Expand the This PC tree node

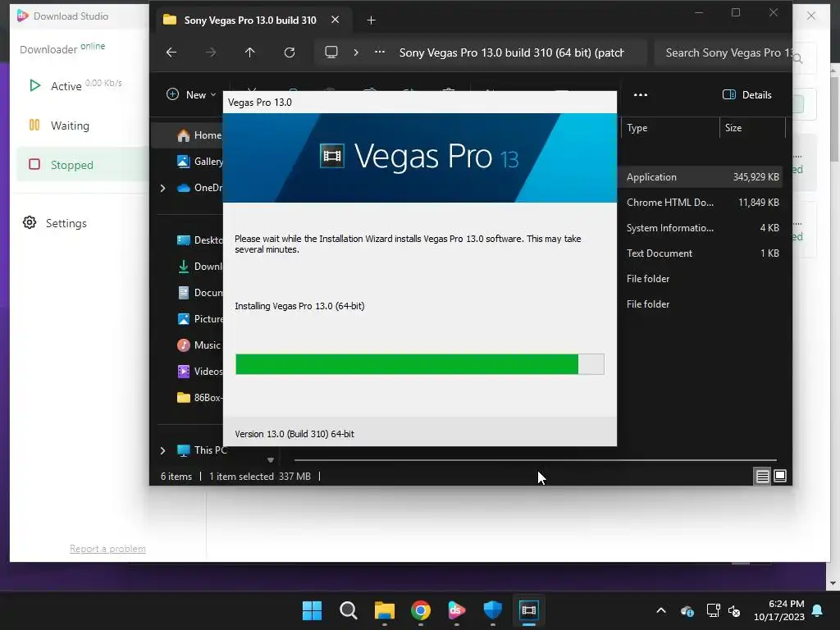click(163, 450)
